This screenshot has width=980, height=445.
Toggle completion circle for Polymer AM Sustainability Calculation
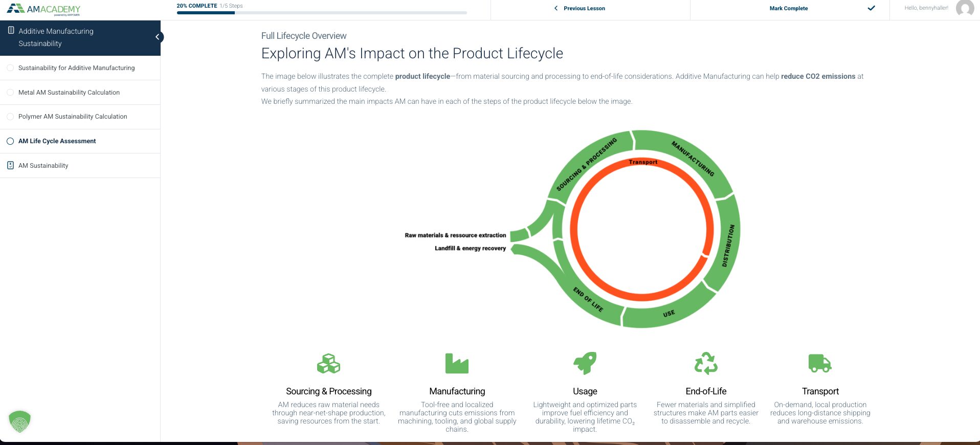(x=10, y=117)
